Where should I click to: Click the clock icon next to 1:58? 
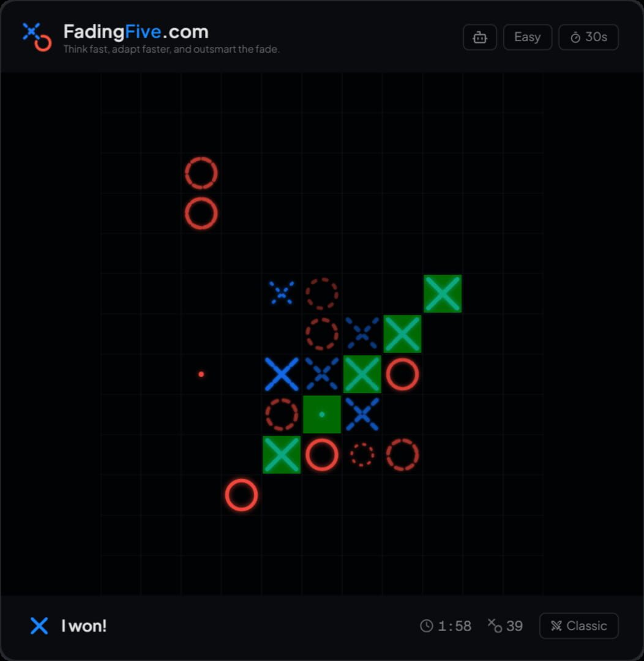coord(427,626)
